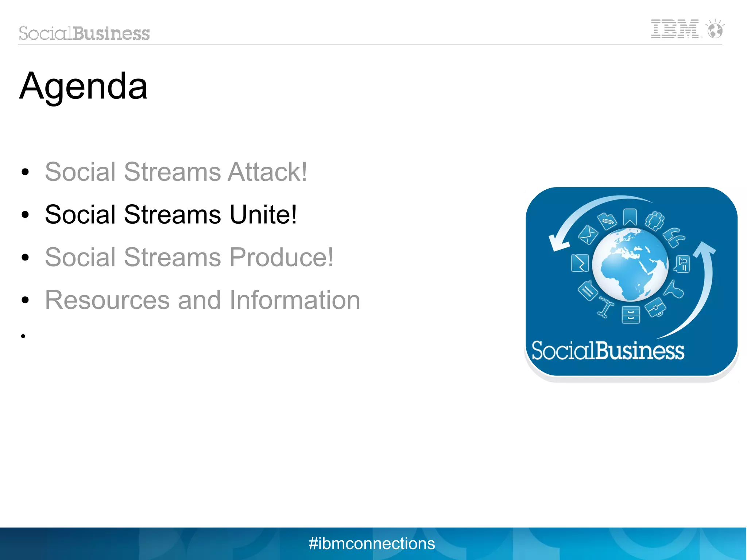Image resolution: width=747 pixels, height=560 pixels.
Task: Click the IBM logo in header
Action: click(x=675, y=29)
